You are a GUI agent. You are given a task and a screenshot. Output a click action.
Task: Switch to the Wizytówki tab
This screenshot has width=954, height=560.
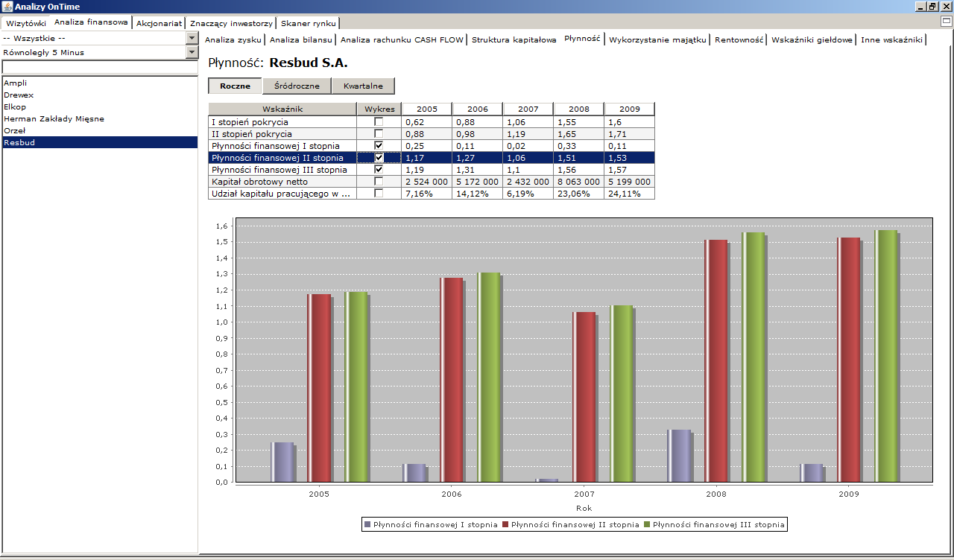pyautogui.click(x=25, y=23)
